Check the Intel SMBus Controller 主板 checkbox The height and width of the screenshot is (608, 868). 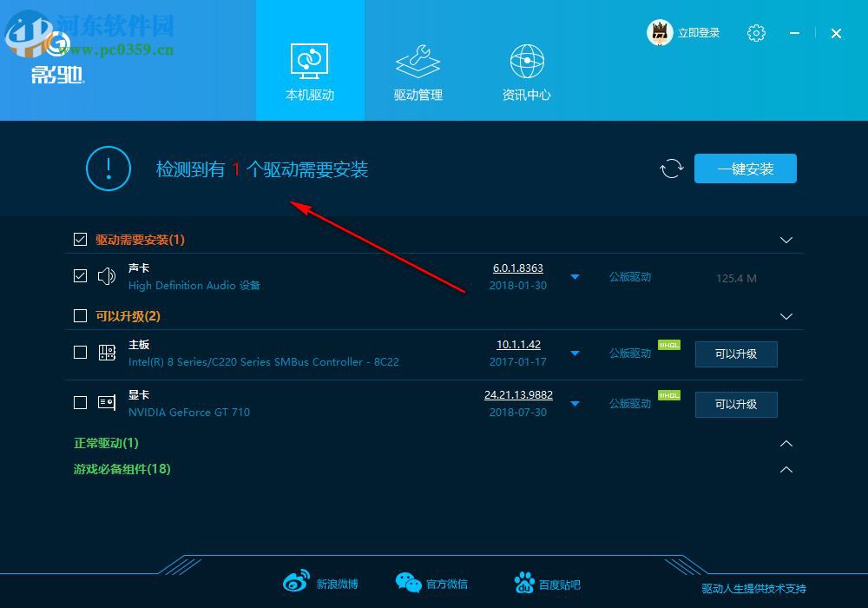[80, 353]
